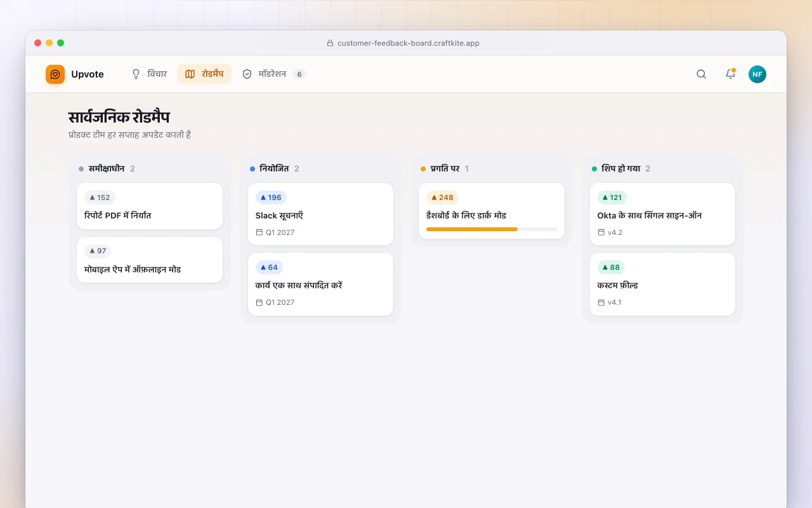
Task: Open the NF user avatar menu
Action: [x=757, y=74]
